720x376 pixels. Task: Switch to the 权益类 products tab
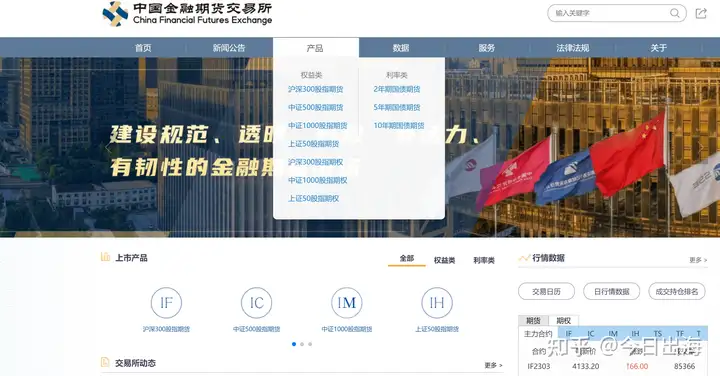[444, 260]
